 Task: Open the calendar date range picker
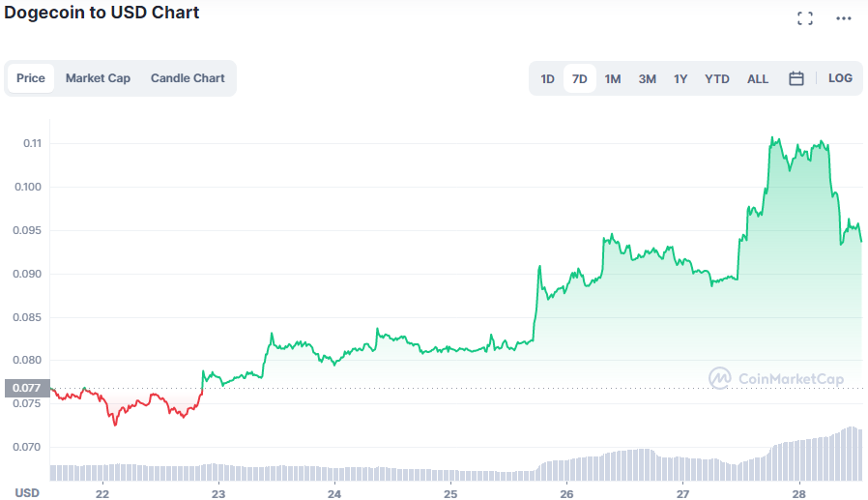point(796,78)
